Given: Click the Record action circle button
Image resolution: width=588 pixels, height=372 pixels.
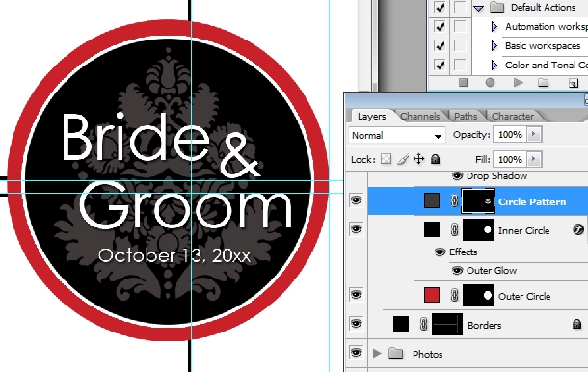Looking at the screenshot, I should point(490,83).
